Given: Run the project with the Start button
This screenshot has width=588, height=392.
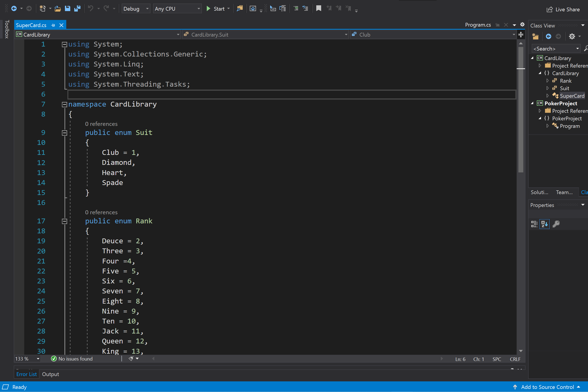Looking at the screenshot, I should pyautogui.click(x=215, y=8).
